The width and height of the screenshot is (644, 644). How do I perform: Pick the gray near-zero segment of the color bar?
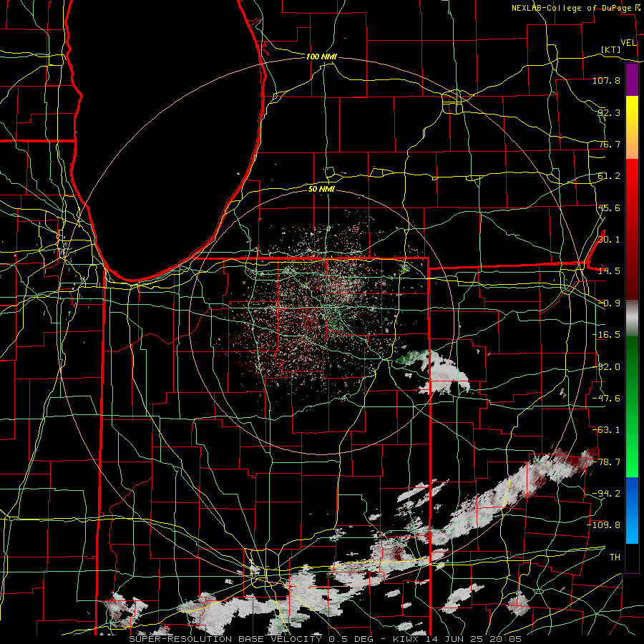tap(632, 318)
